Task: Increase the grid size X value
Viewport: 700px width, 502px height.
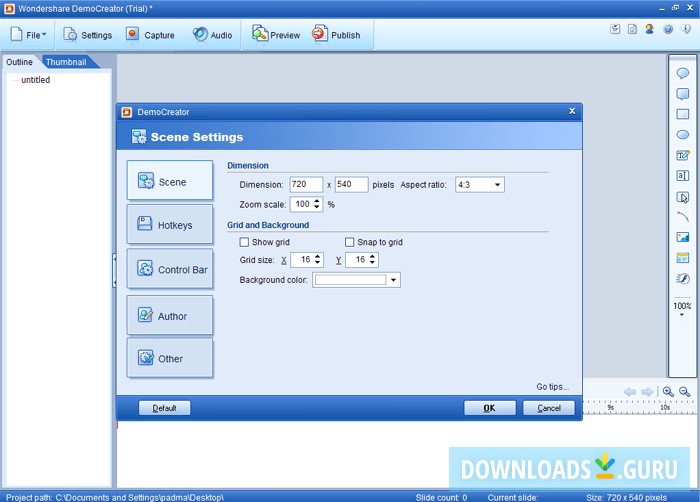Action: pyautogui.click(x=317, y=256)
